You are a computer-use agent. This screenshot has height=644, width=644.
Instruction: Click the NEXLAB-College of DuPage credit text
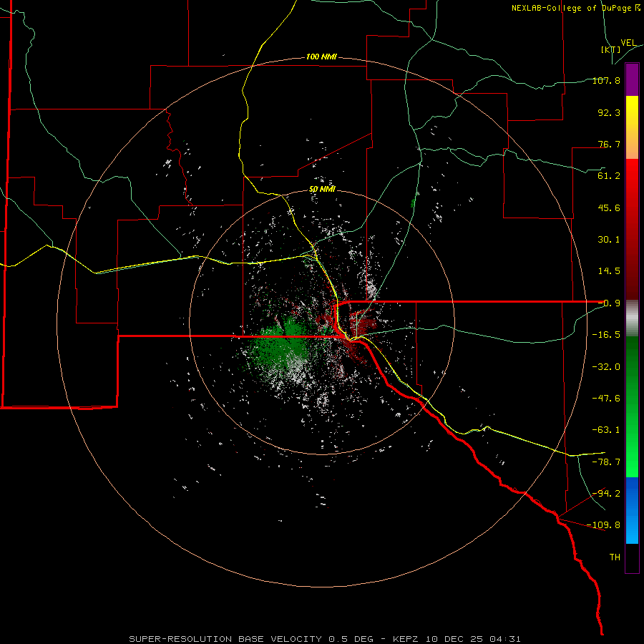tap(575, 8)
